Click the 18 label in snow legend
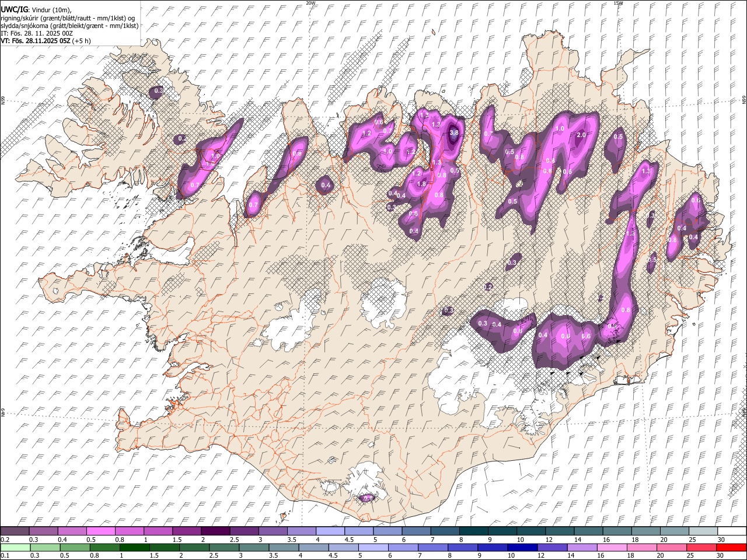The height and width of the screenshot is (560, 747). 634,540
